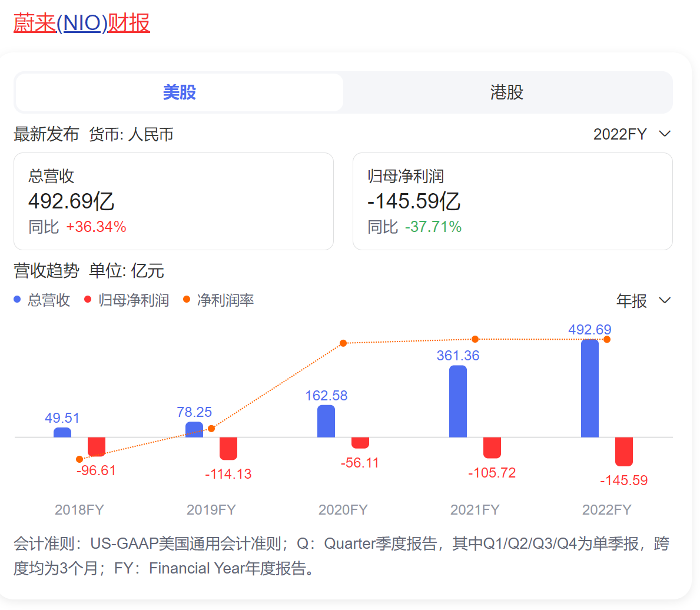This screenshot has height=610, width=700.
Task: Click the blue 2021FY revenue bar 361.36
Action: click(x=457, y=402)
